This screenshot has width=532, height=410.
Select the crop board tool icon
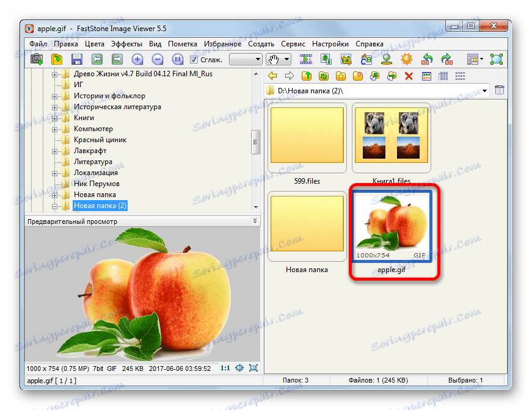(x=346, y=59)
